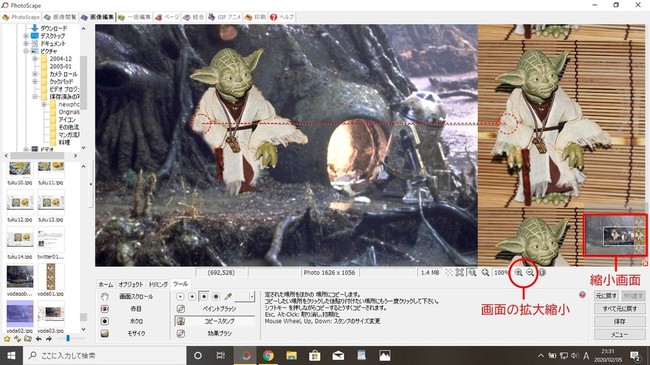Choose the smallest brush size

[180, 297]
